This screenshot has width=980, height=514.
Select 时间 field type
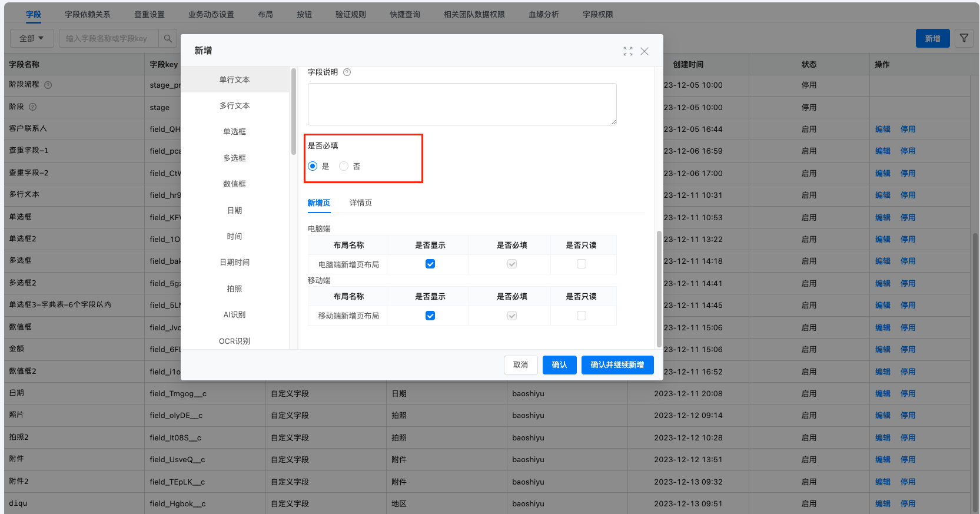pyautogui.click(x=235, y=236)
